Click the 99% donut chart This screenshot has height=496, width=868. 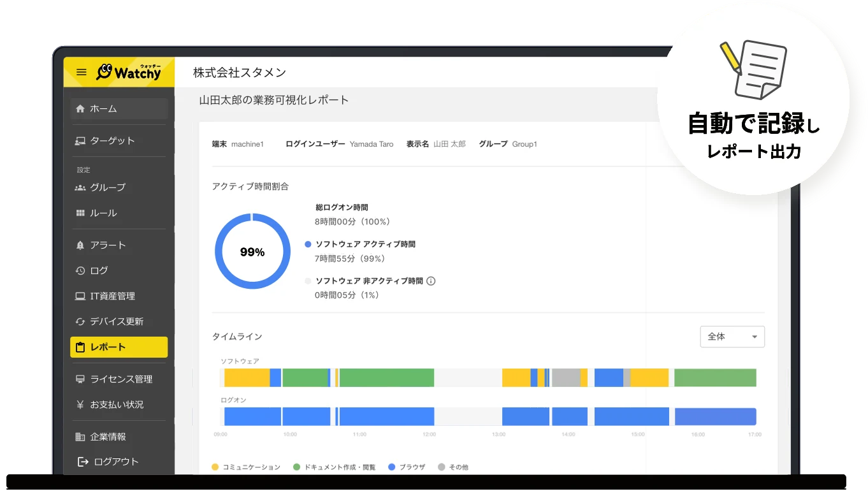pyautogui.click(x=252, y=252)
